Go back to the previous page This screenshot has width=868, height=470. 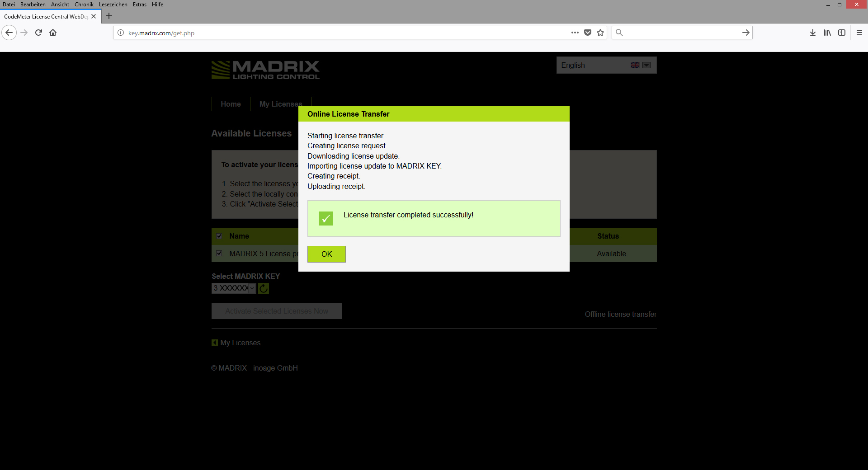[9, 33]
